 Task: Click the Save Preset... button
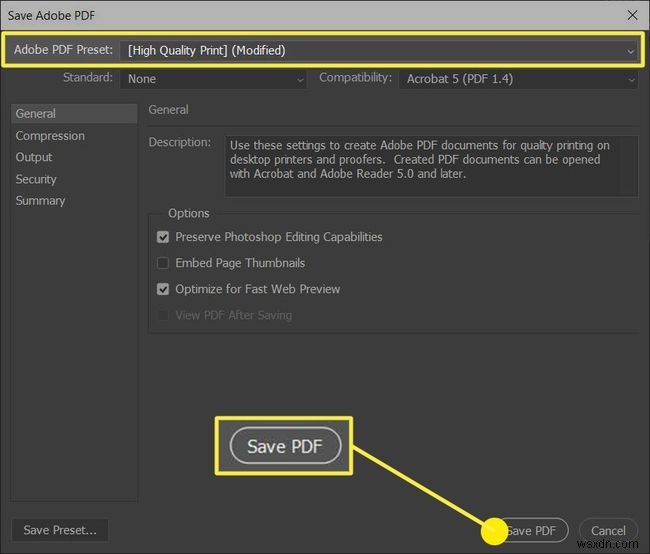(x=60, y=530)
